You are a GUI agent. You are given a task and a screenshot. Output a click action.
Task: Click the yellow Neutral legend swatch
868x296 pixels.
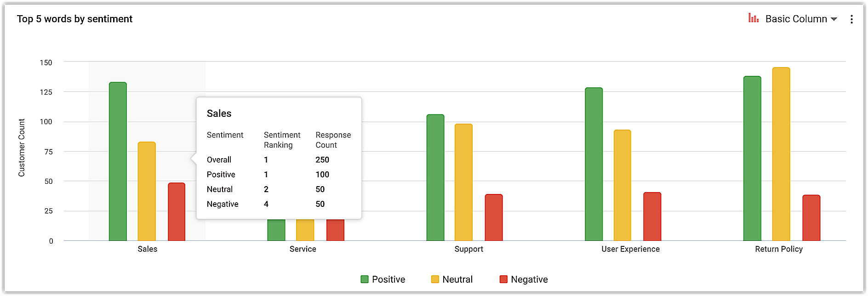tap(435, 279)
